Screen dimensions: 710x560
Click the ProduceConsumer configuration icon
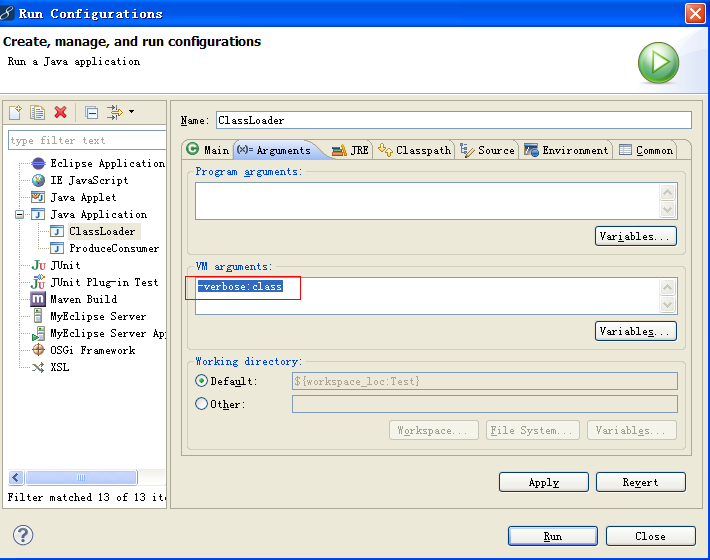coord(57,249)
